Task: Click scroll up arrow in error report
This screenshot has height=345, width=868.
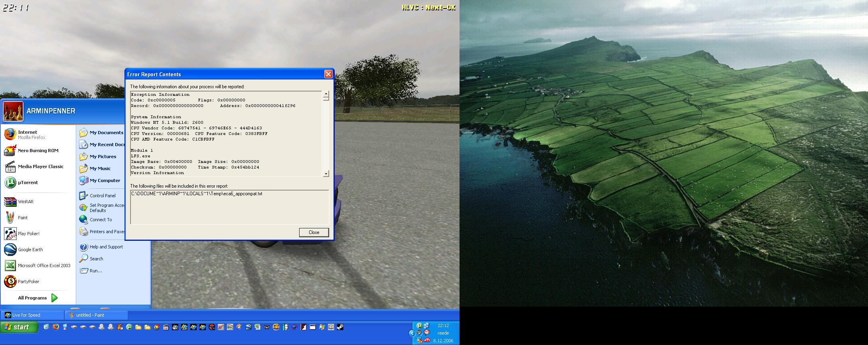Action: pos(326,94)
